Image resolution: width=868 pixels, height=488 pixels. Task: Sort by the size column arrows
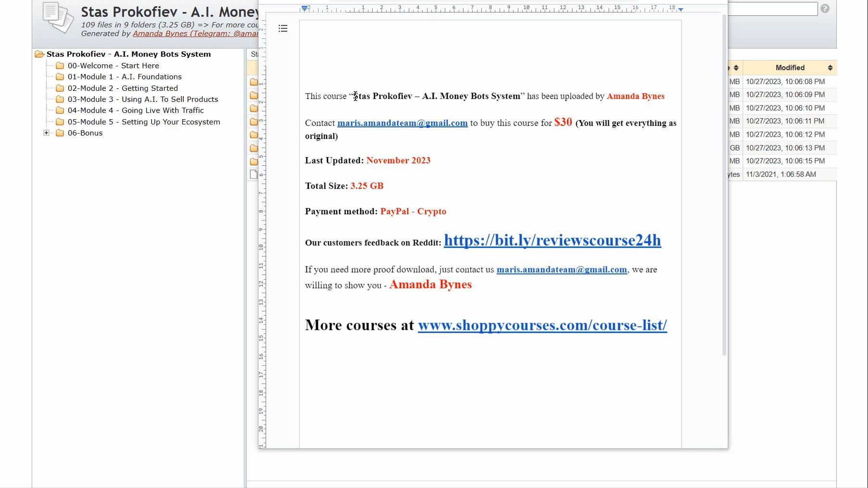(x=736, y=68)
